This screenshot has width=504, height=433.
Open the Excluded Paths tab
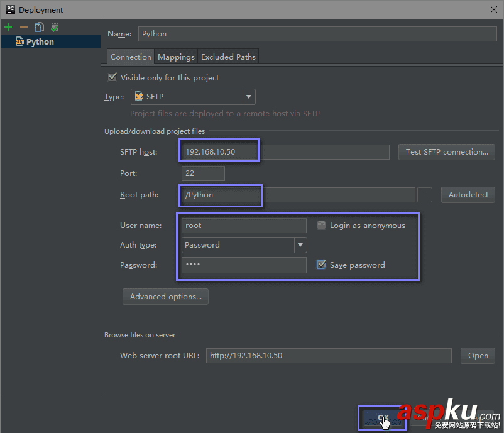click(x=227, y=57)
